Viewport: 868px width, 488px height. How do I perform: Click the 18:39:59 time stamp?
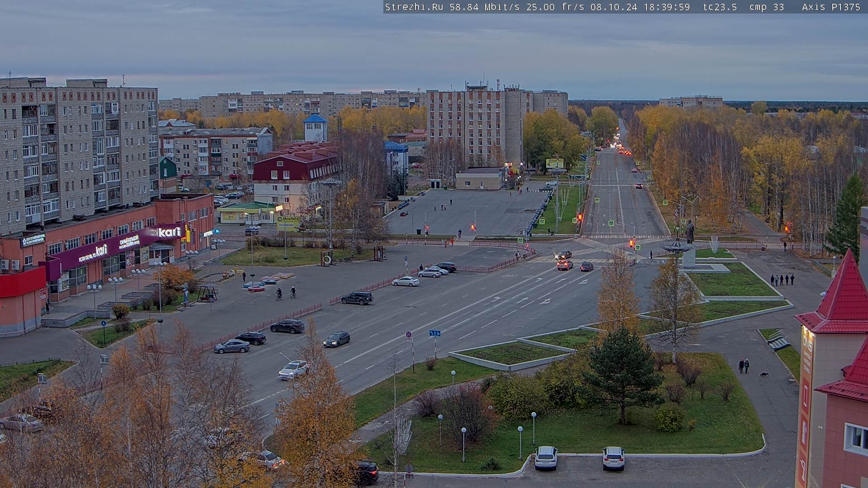pos(666,7)
